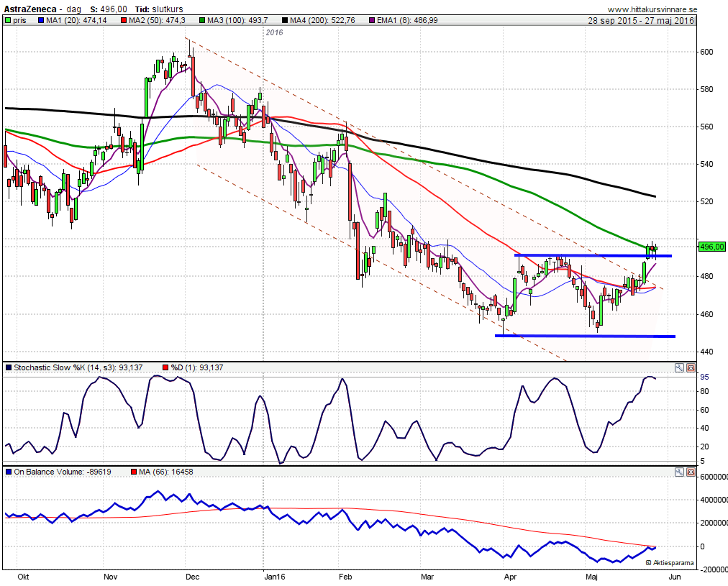The image size is (728, 586).
Task: Click the black MA4 (200) legend swatch
Action: 285,20
